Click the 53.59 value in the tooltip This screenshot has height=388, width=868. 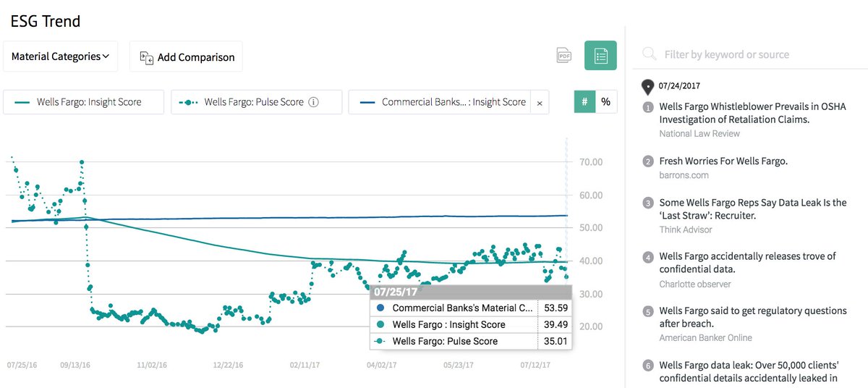pyautogui.click(x=556, y=308)
